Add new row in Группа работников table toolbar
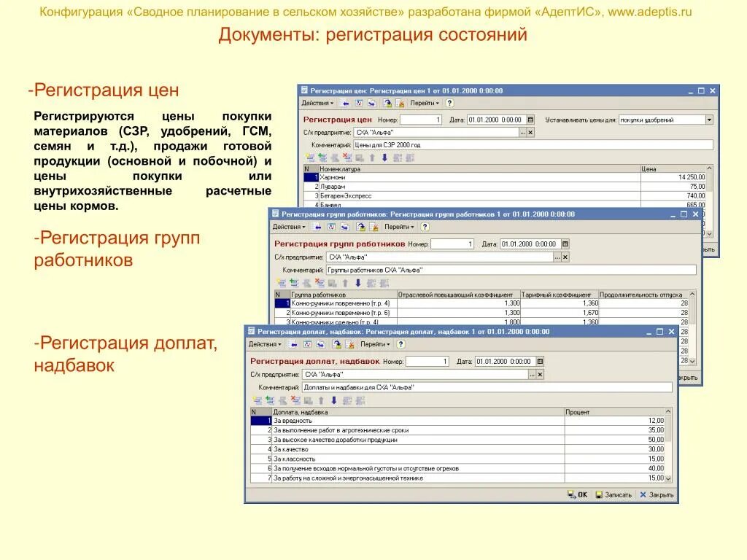The image size is (747, 560). click(x=282, y=283)
